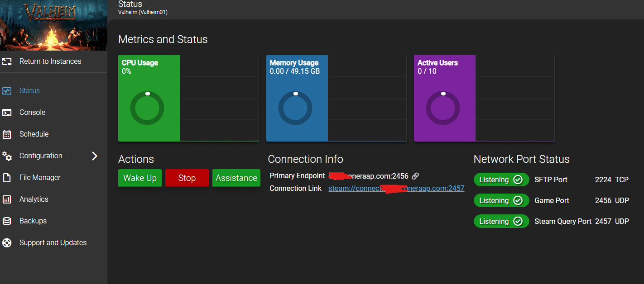Click the Game Port Listening badge
This screenshot has height=284, width=644.
501,201
